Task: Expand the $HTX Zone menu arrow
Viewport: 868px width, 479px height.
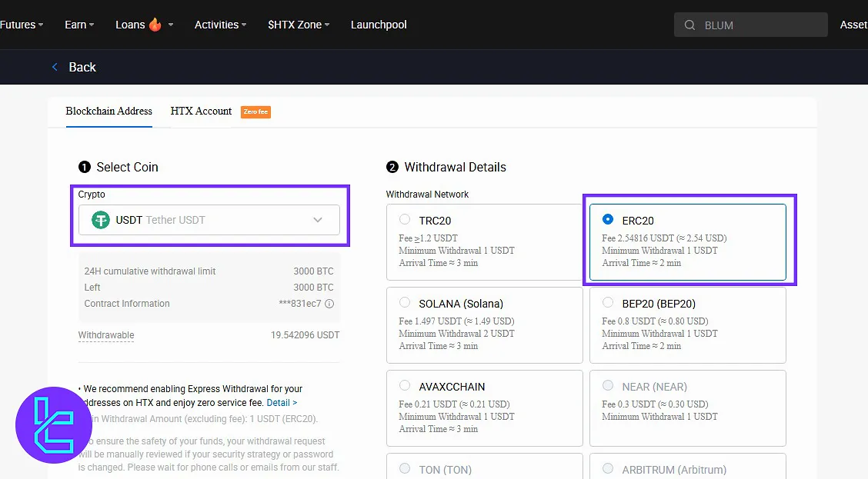Action: point(326,25)
